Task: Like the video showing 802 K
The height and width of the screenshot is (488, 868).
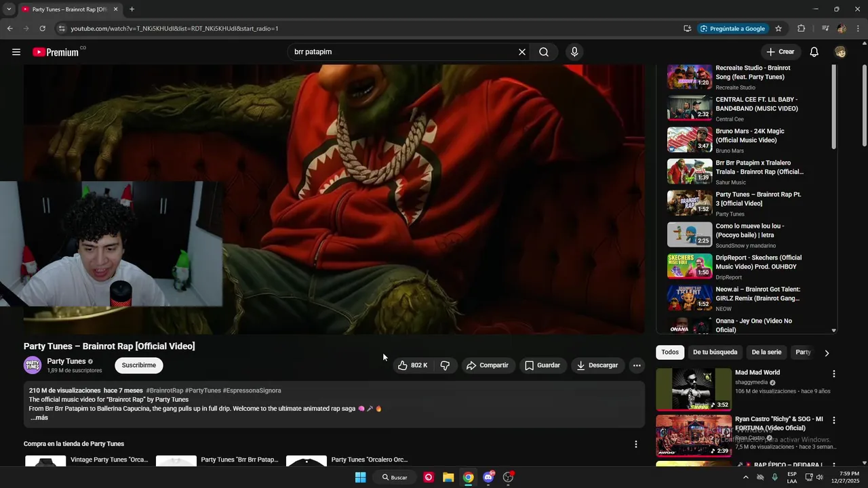Action: point(412,365)
